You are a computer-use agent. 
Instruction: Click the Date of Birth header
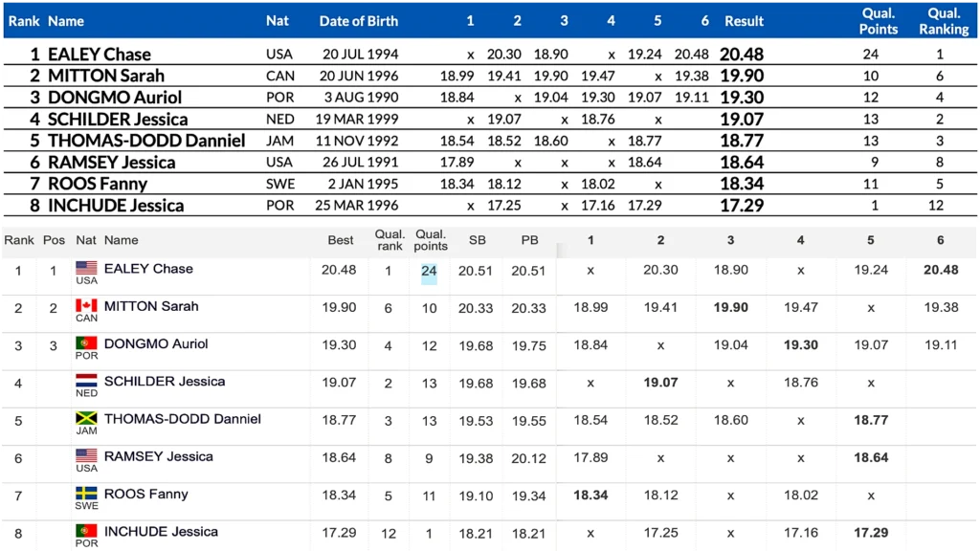[358, 21]
